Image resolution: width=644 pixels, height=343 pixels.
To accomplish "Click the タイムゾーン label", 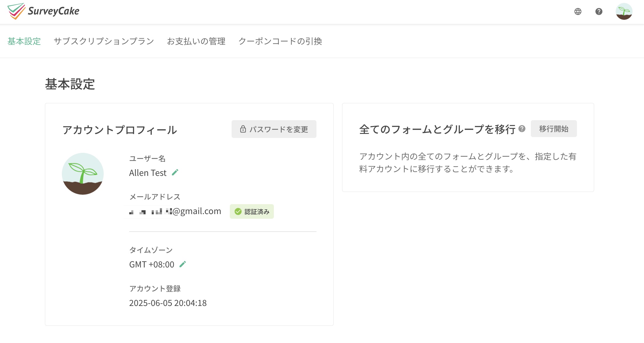I will (151, 250).
